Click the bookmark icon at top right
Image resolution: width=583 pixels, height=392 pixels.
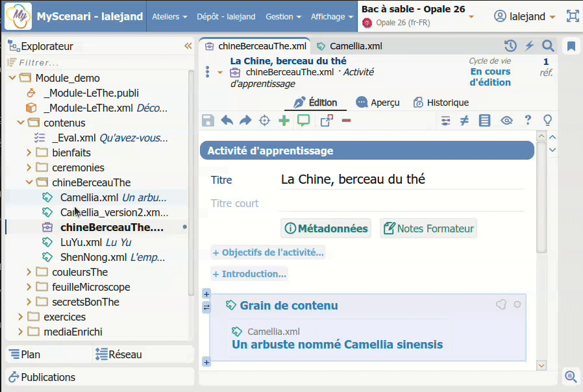click(571, 46)
